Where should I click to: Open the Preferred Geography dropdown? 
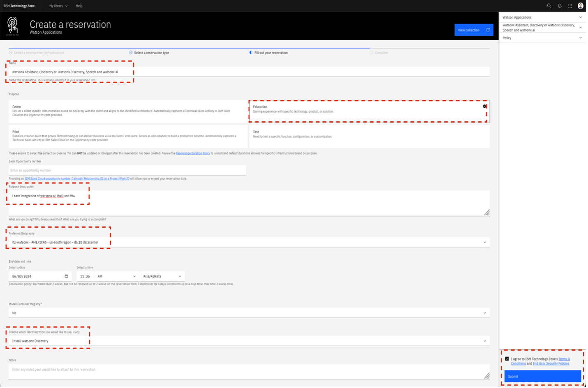tap(249, 242)
